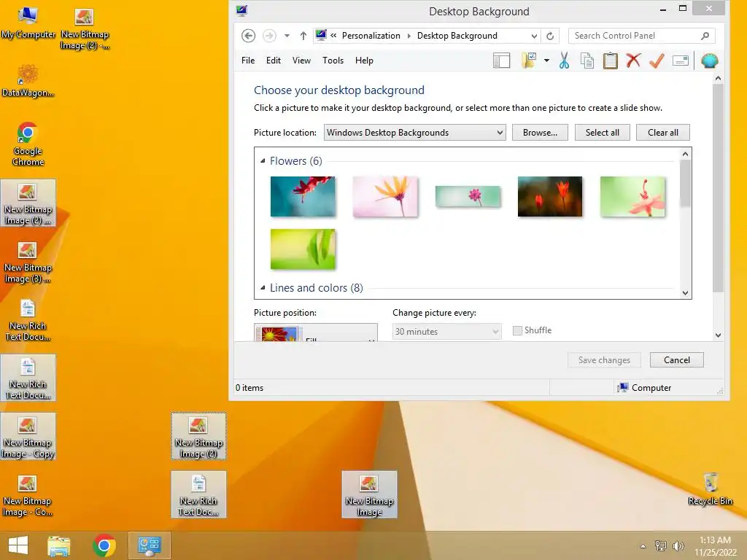Choose the red flower on teal wallpaper
This screenshot has height=560, width=747.
pyautogui.click(x=303, y=196)
